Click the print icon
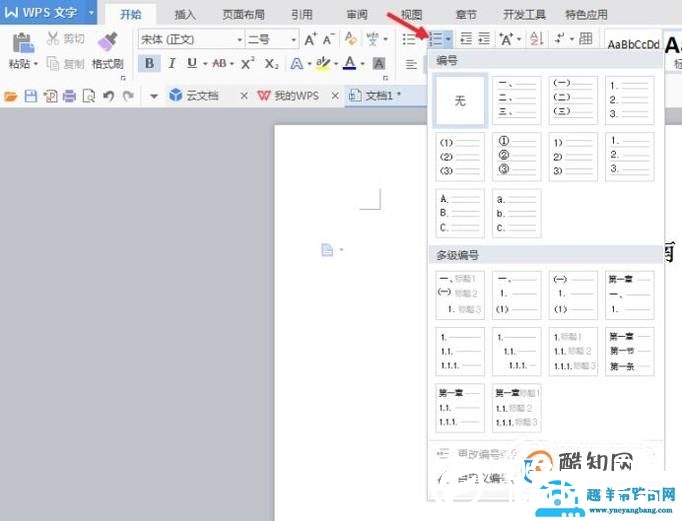Viewport: 682px width, 521px height. click(69, 96)
